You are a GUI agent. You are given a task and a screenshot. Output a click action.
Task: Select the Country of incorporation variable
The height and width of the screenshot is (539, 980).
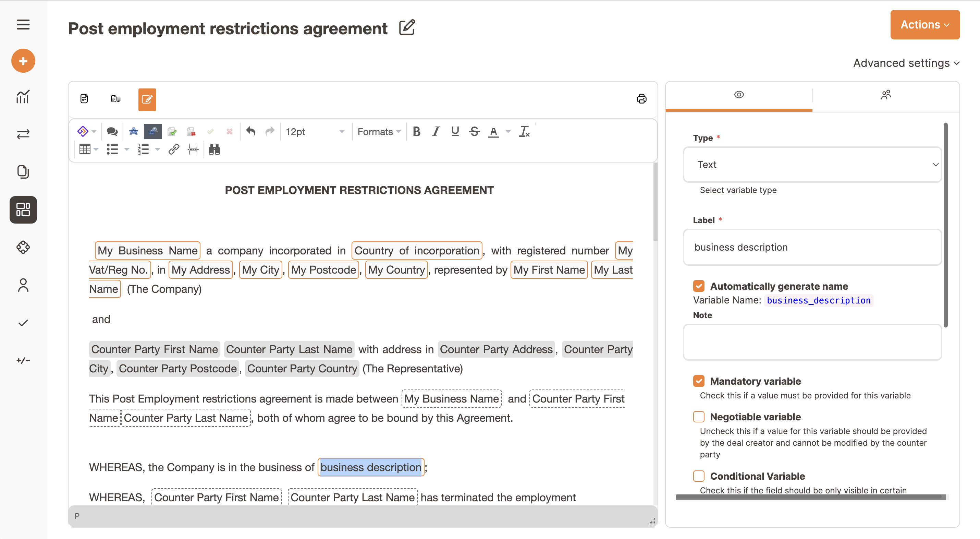(417, 250)
